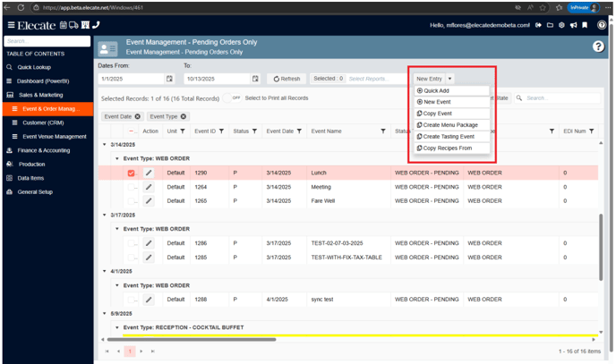This screenshot has width=616, height=364.
Task: Edit event 1285 with pencil icon
Action: 149,258
